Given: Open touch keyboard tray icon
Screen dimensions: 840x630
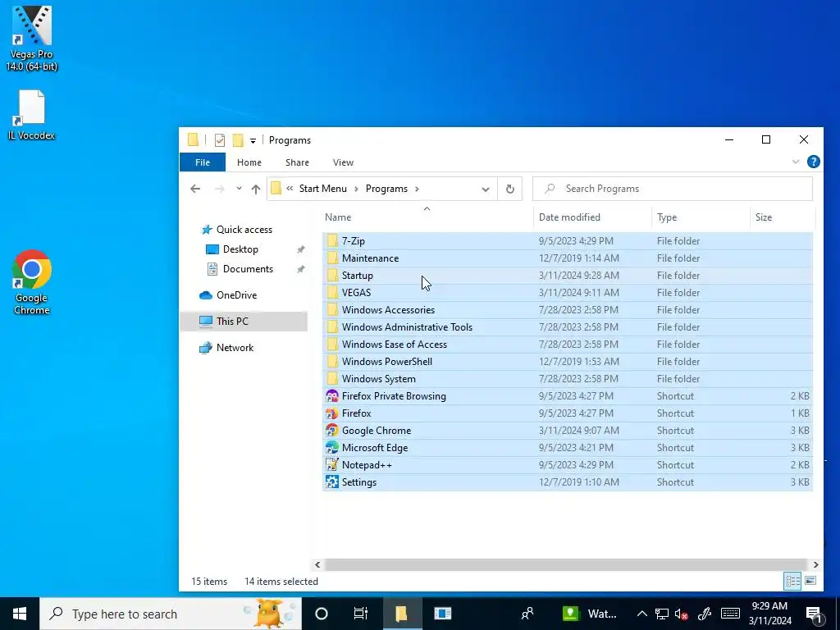Looking at the screenshot, I should tap(730, 614).
